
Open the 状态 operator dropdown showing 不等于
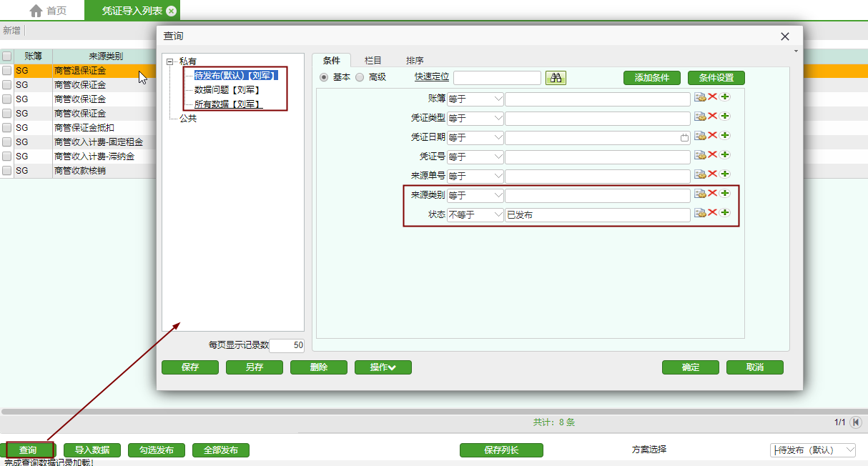coord(475,214)
